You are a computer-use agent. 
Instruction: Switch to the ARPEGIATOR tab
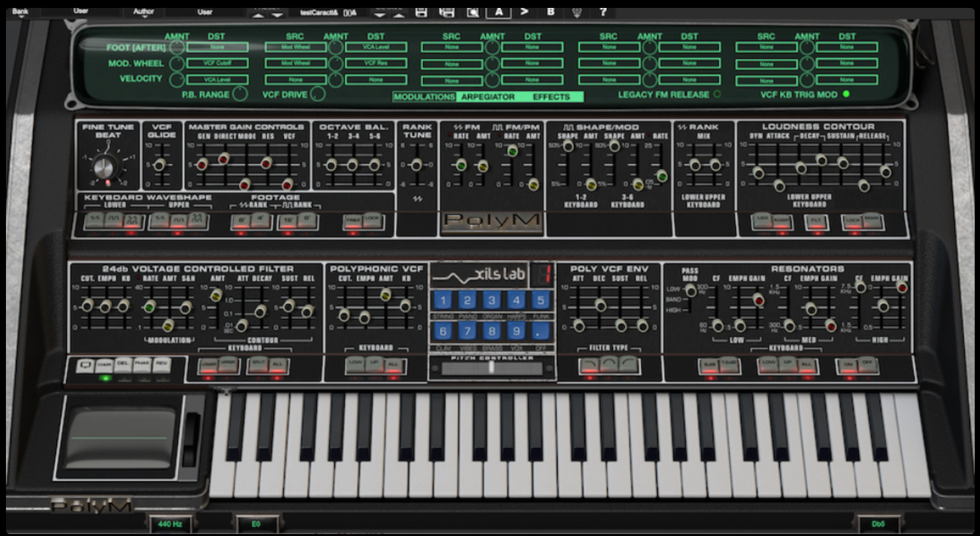488,97
